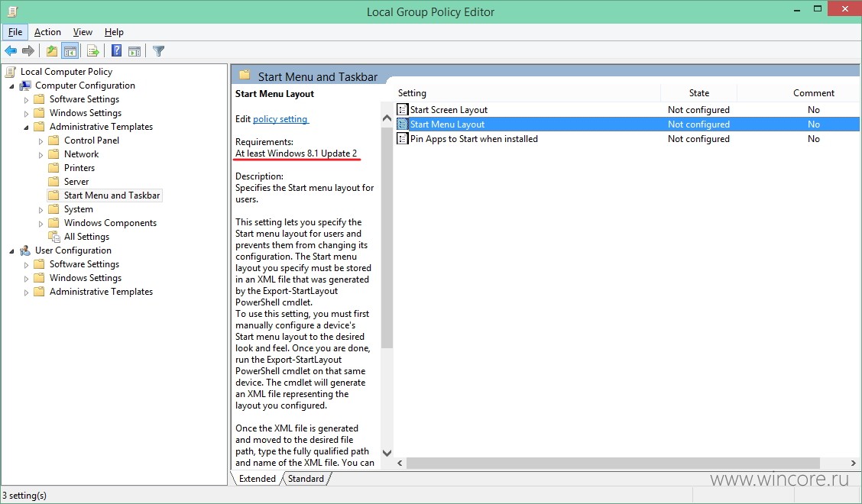Click the description pane scroll up arrow
This screenshot has height=504, width=862.
click(x=387, y=118)
